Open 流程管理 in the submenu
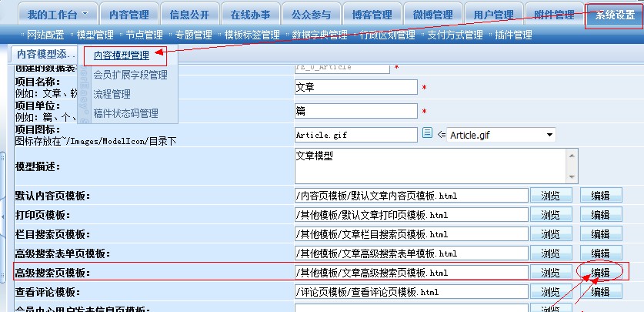Screen dimensions: 644x312 112,94
